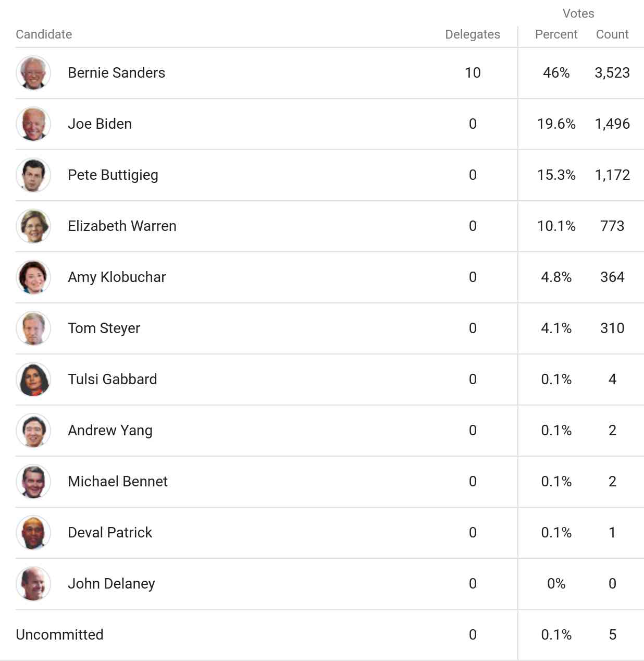Screen dimensions: 644x661
Task: Select Pete Buttigieg's avatar image
Action: tap(33, 175)
